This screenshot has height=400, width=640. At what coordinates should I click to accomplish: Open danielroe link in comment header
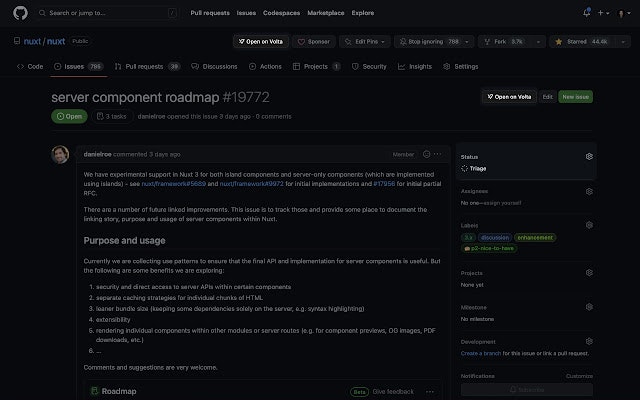[97, 154]
